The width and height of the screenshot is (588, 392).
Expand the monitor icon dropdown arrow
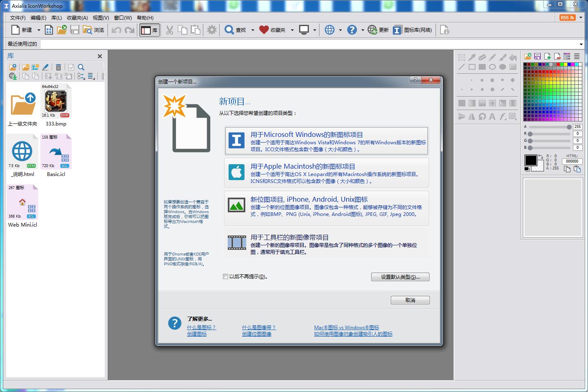[315, 30]
